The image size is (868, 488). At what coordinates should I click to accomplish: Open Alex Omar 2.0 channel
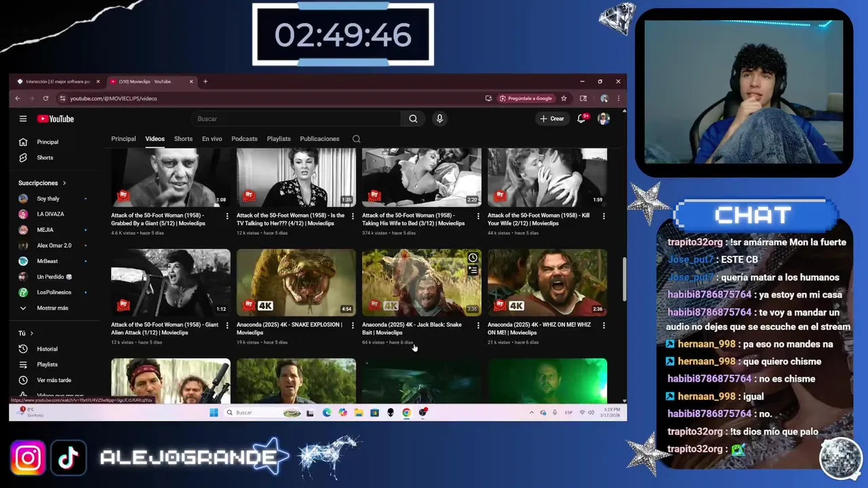point(53,245)
